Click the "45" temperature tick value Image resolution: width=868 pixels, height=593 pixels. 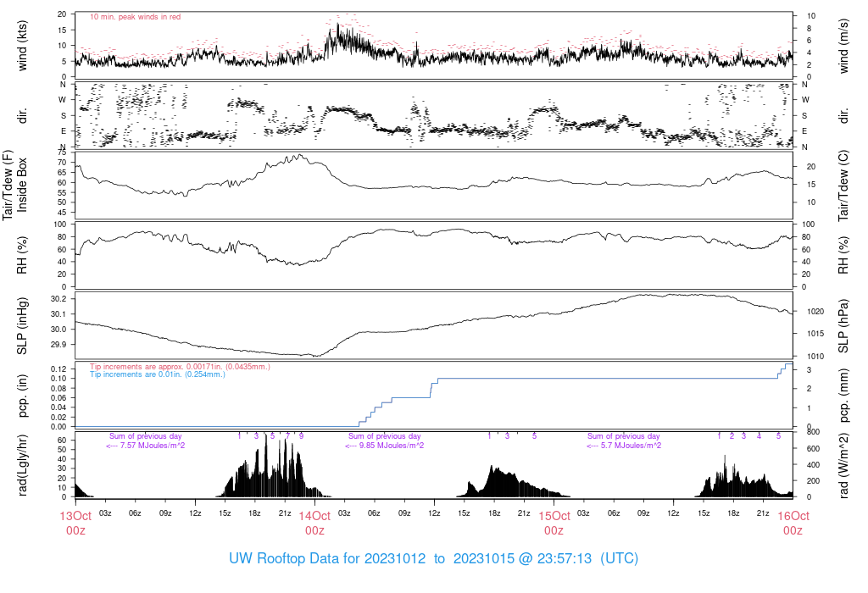point(62,213)
